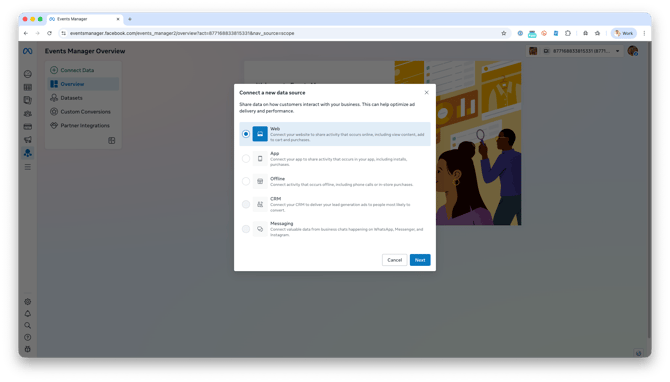Open the All Tools hamburger menu
The width and height of the screenshot is (670, 382).
[x=28, y=167]
